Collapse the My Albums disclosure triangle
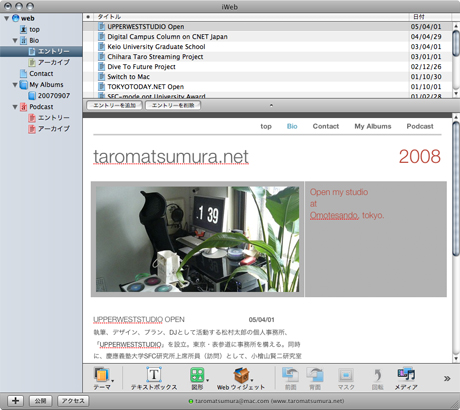460x410 pixels. [x=15, y=85]
